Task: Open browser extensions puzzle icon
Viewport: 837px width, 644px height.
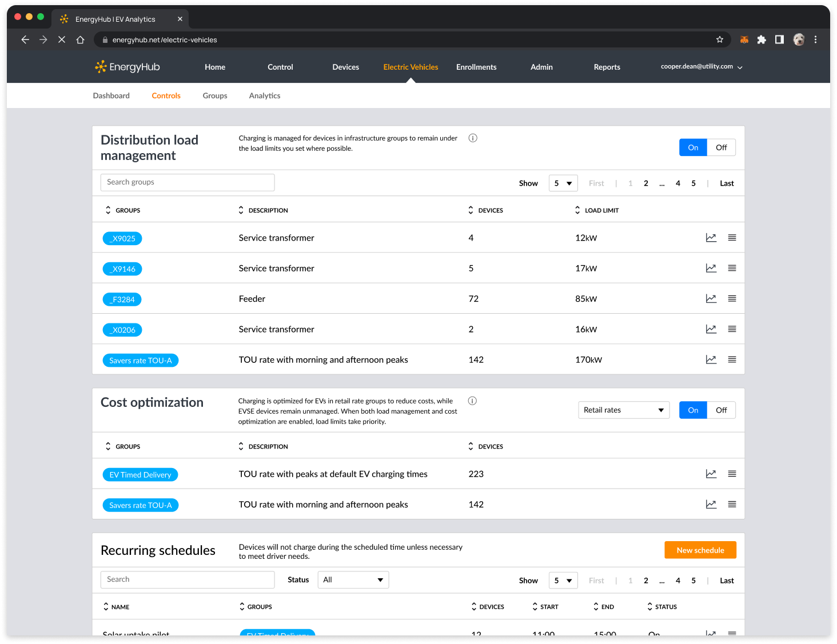Action: click(761, 39)
